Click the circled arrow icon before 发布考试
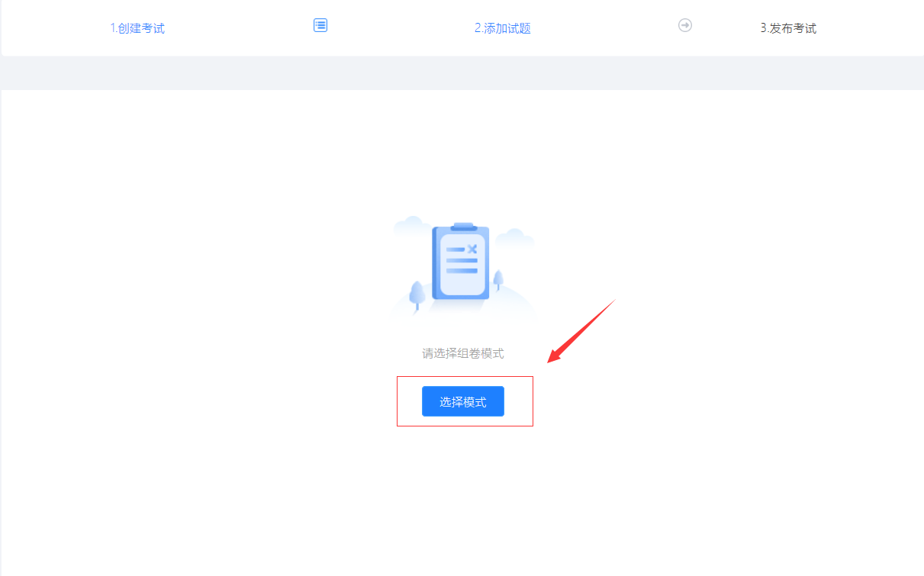The image size is (924, 576). coord(685,25)
